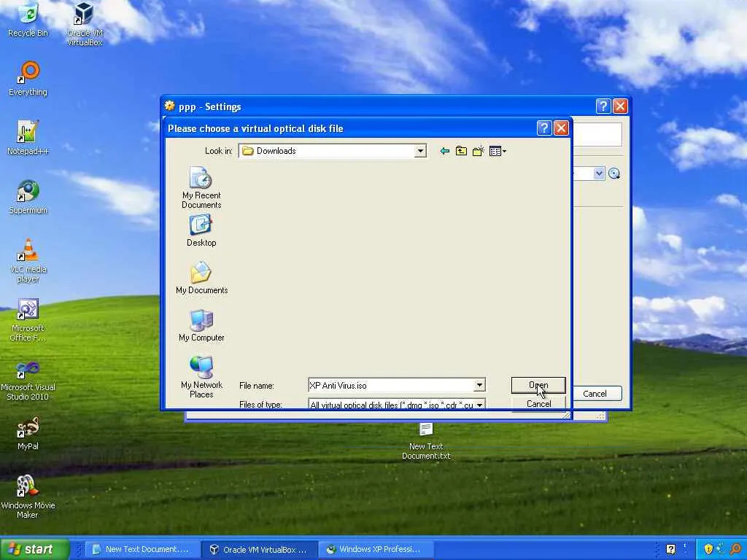Select the Windows Movie Maker shortcut

(x=28, y=496)
